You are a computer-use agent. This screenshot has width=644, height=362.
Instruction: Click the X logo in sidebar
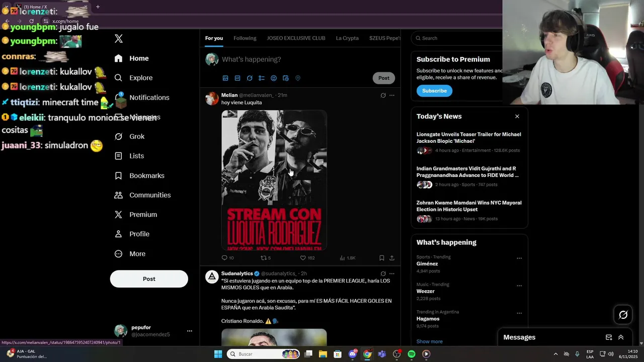119,39
